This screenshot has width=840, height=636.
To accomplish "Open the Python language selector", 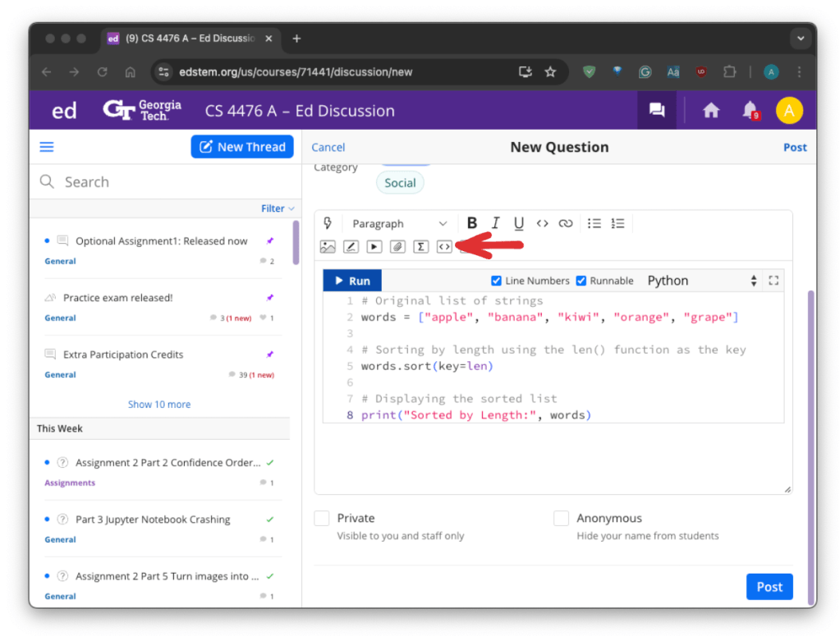I will pyautogui.click(x=702, y=281).
